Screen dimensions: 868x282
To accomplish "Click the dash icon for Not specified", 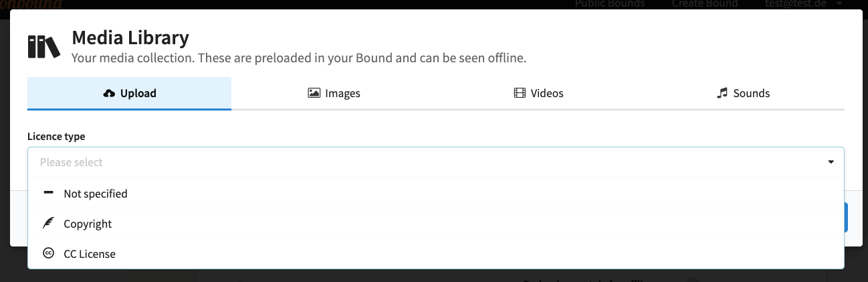I will coord(48,193).
